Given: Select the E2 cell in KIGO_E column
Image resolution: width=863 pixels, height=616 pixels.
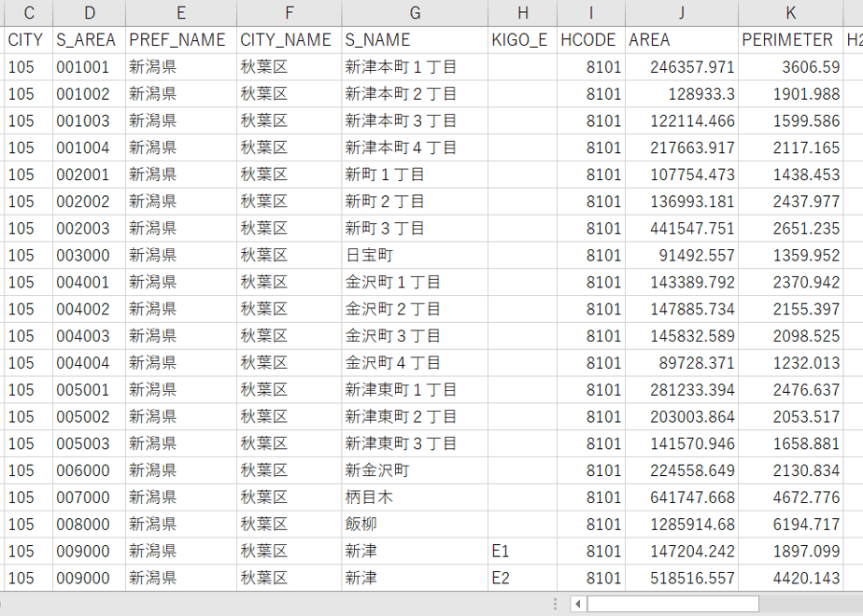Looking at the screenshot, I should click(x=522, y=578).
